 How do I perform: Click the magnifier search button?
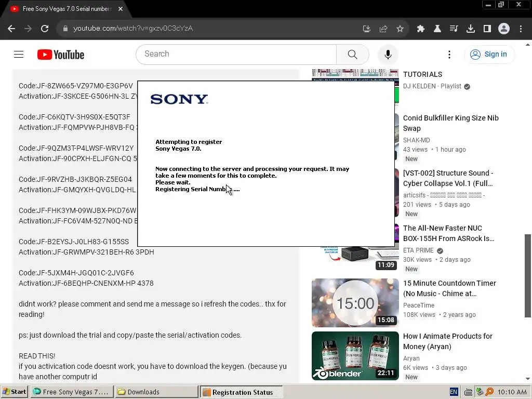(x=353, y=54)
